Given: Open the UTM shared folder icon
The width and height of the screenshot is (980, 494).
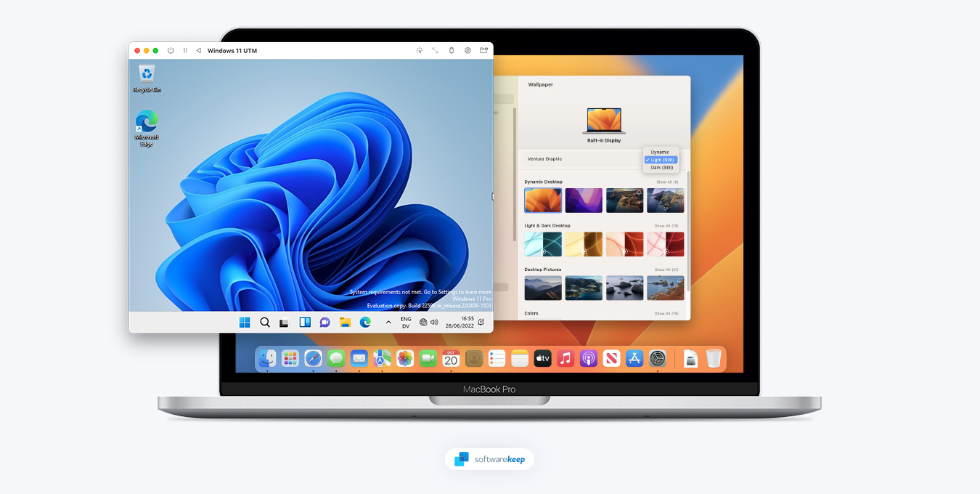Looking at the screenshot, I should click(483, 51).
